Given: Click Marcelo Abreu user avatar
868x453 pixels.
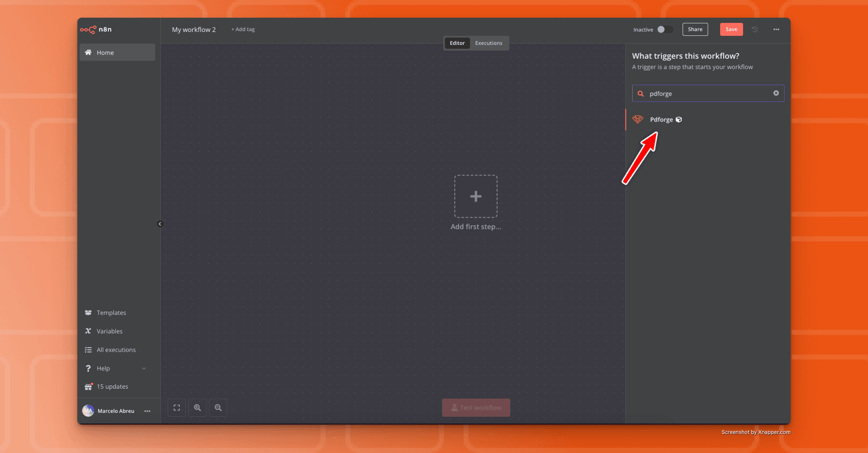Looking at the screenshot, I should (88, 411).
